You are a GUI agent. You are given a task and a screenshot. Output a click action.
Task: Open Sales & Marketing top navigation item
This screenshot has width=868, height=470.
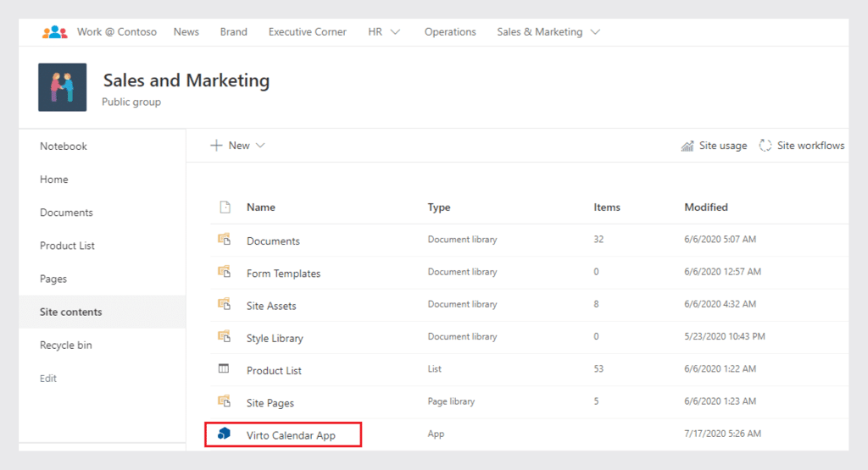(540, 32)
